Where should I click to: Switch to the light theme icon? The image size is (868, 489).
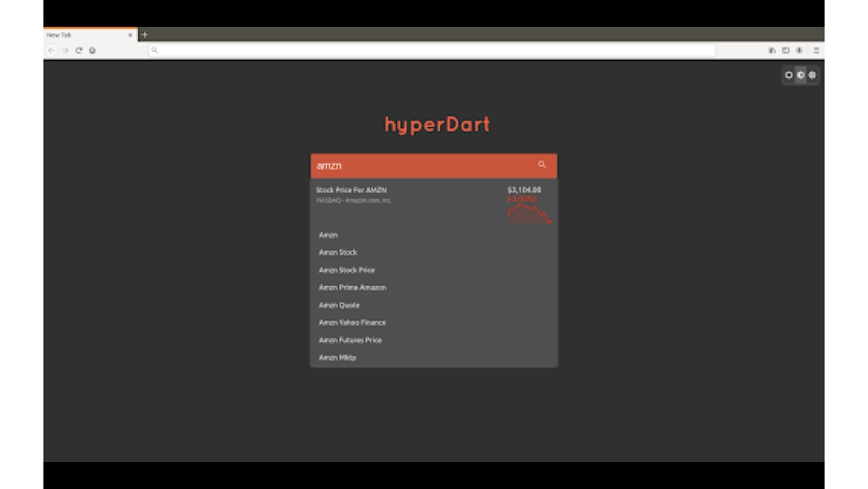(x=789, y=75)
